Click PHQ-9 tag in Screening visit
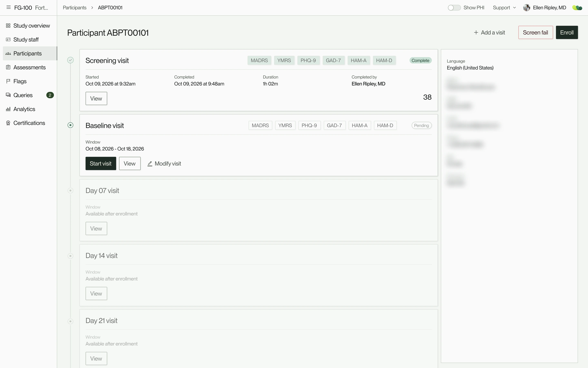This screenshot has width=588, height=368. tap(308, 60)
